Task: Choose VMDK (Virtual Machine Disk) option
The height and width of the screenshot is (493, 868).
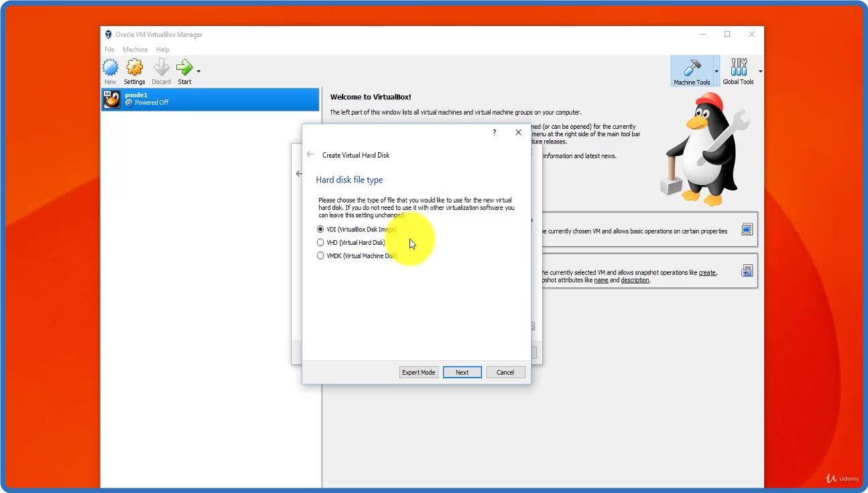Action: tap(320, 256)
